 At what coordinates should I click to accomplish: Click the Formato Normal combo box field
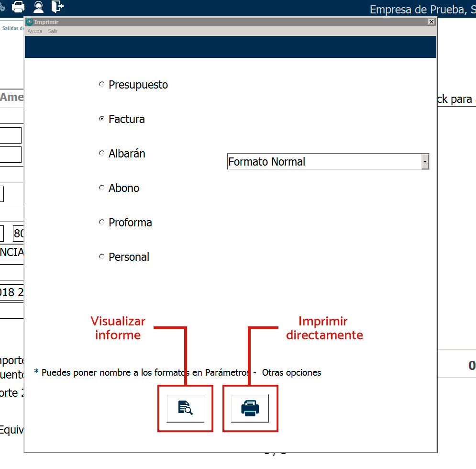tap(323, 162)
